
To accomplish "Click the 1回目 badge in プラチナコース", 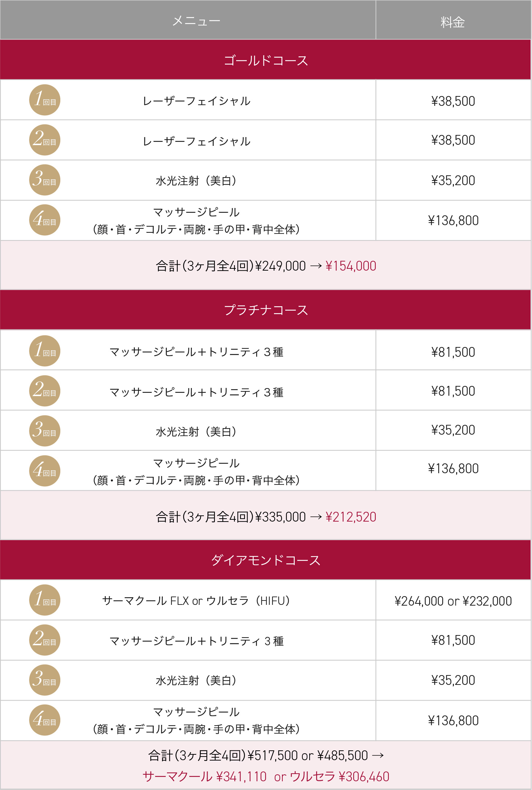I will (x=45, y=351).
